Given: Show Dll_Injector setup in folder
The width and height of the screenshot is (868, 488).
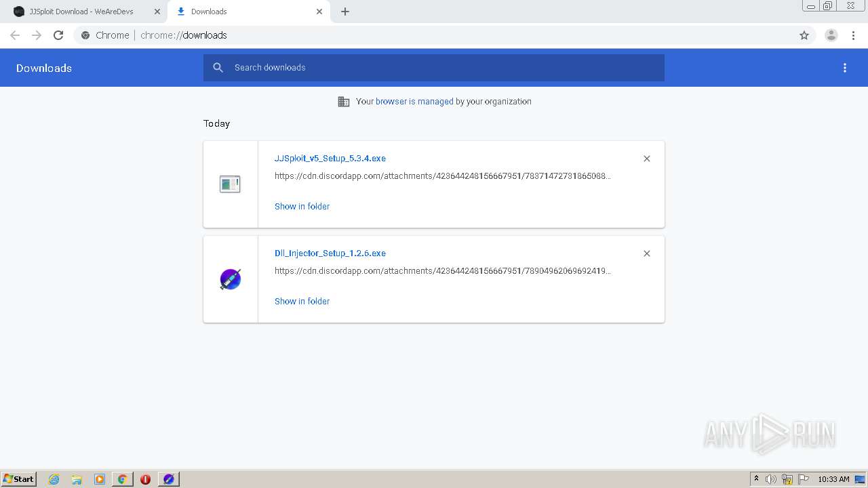Looking at the screenshot, I should click(x=302, y=302).
